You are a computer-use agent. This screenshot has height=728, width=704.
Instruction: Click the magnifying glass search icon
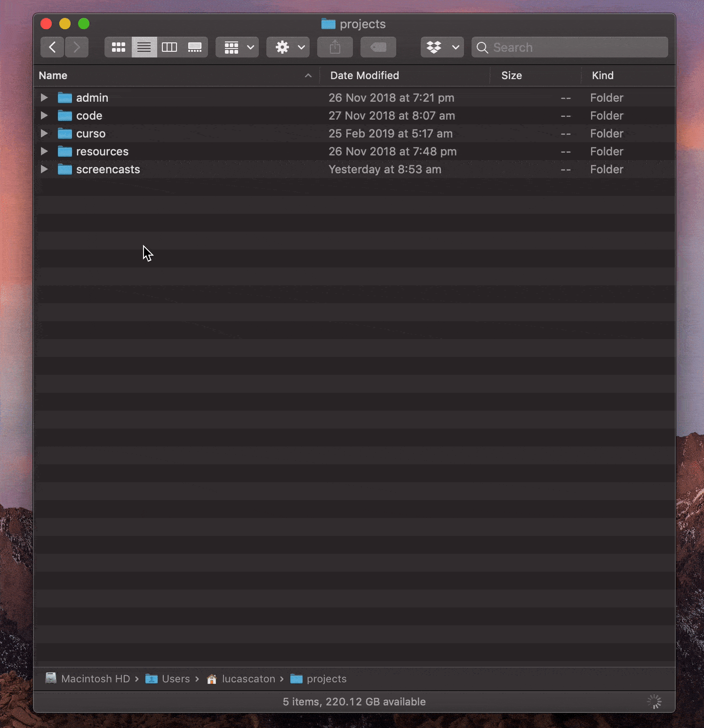[482, 48]
